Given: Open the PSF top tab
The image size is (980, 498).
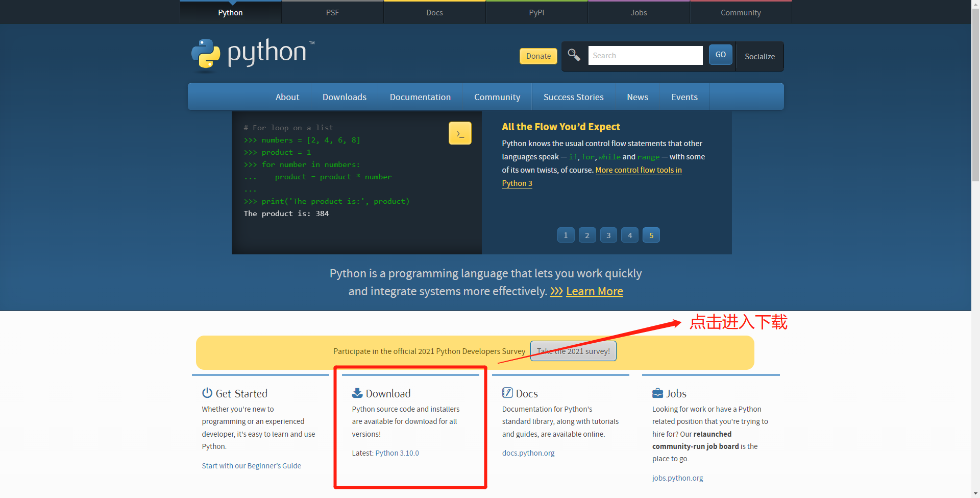Looking at the screenshot, I should (333, 12).
